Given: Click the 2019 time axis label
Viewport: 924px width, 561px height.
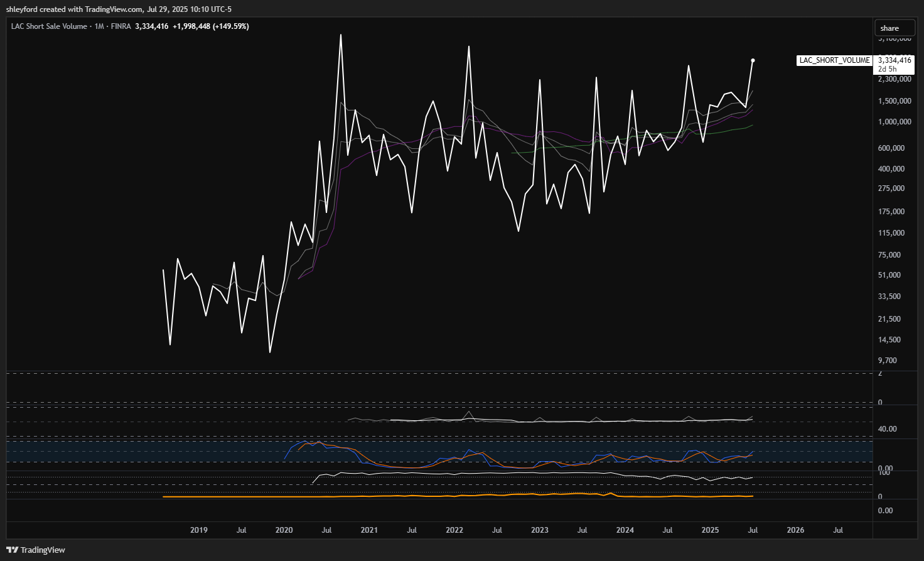Looking at the screenshot, I should click(199, 530).
